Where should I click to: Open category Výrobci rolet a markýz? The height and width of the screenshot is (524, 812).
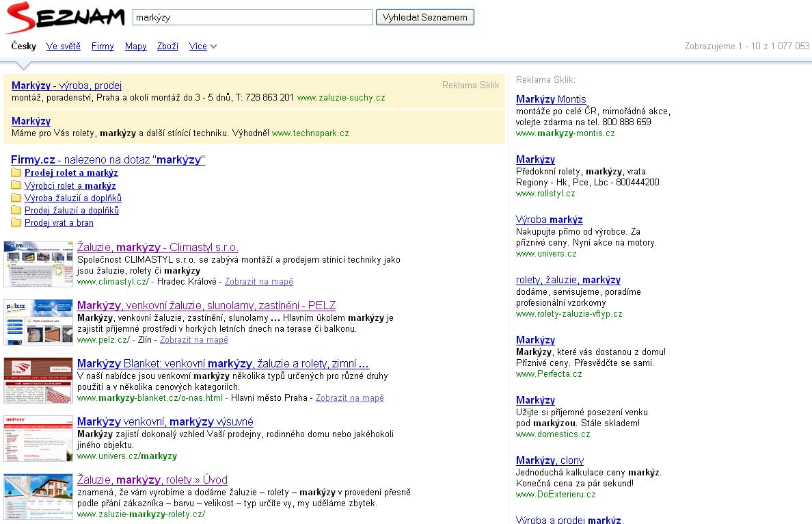point(70,185)
